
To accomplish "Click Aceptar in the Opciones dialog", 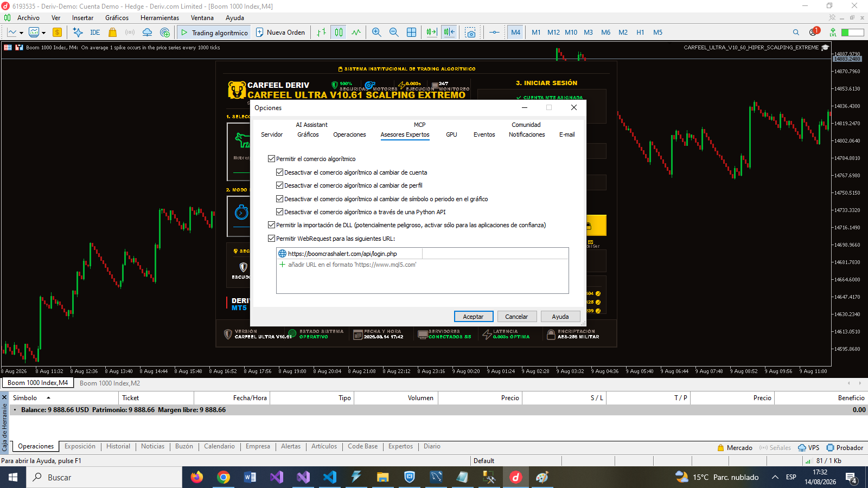I will (x=473, y=317).
